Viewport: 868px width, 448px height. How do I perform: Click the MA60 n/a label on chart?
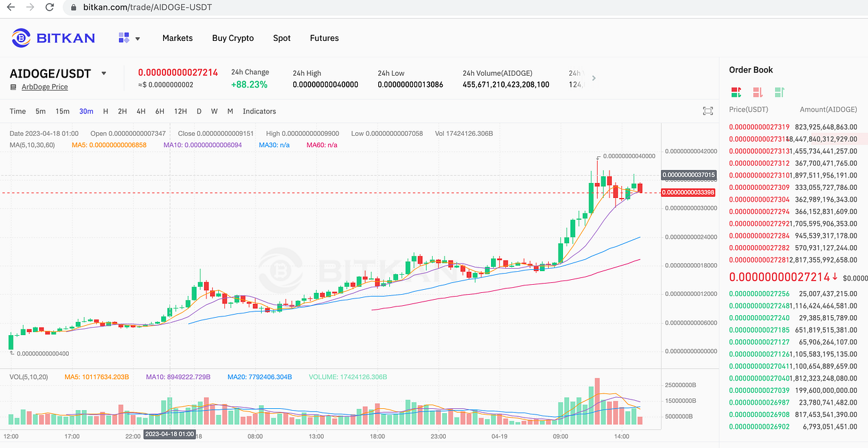click(x=322, y=145)
